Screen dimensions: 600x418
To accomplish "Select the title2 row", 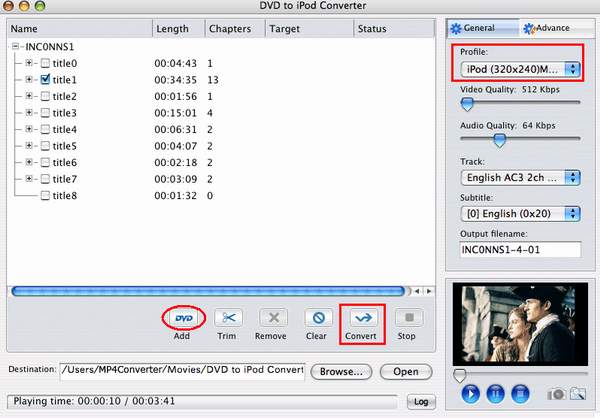I will (221, 96).
